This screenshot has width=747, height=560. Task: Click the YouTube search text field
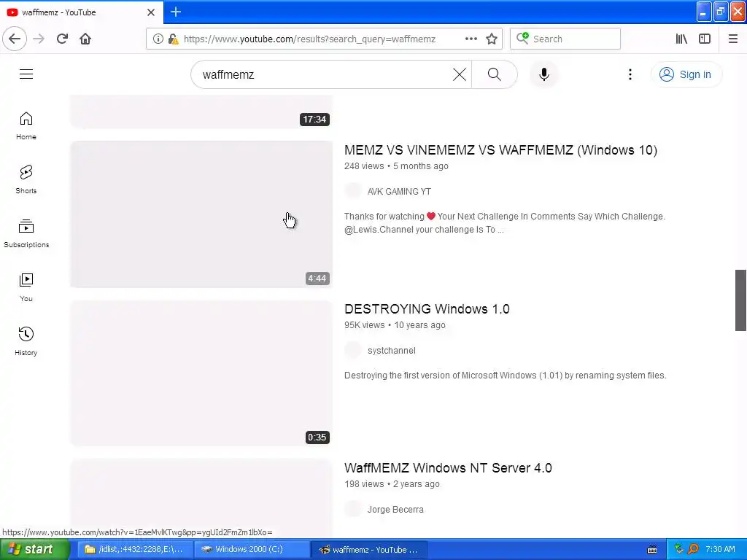pyautogui.click(x=324, y=74)
